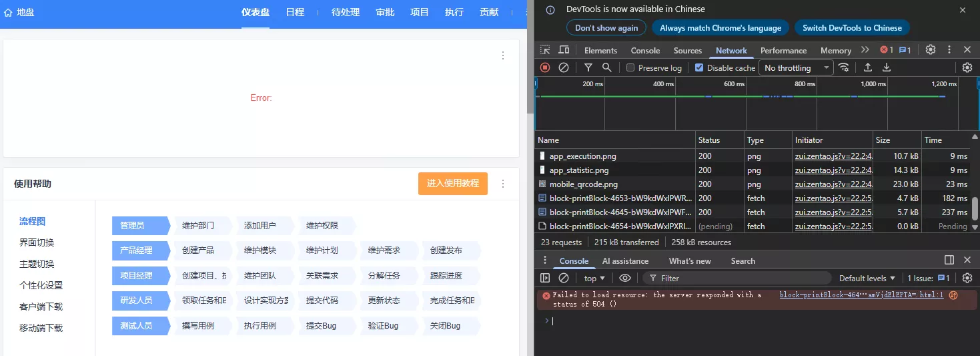Open drawer three-dot menu beside Console tab
The width and height of the screenshot is (980, 356).
click(545, 260)
